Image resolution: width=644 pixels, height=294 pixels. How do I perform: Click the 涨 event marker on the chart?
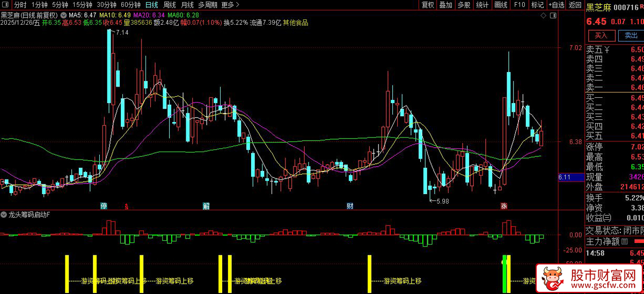(504, 206)
